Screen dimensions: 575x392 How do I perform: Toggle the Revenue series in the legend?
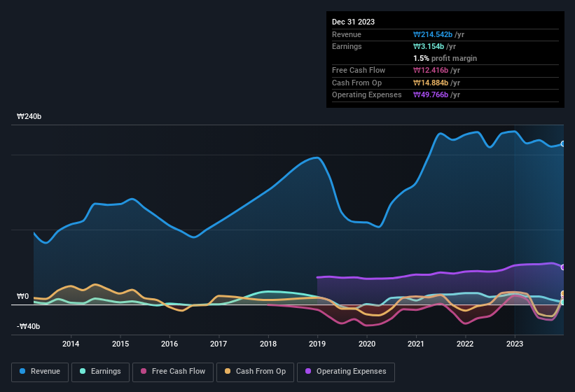(x=40, y=371)
